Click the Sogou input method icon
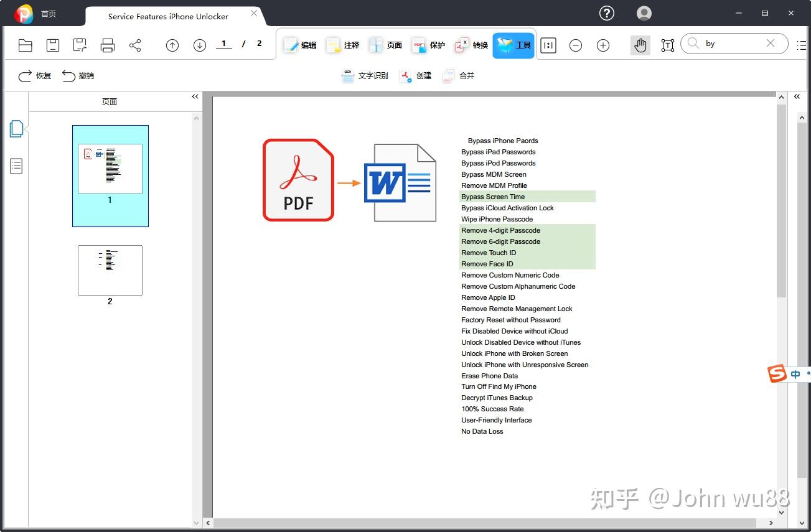 pos(777,374)
